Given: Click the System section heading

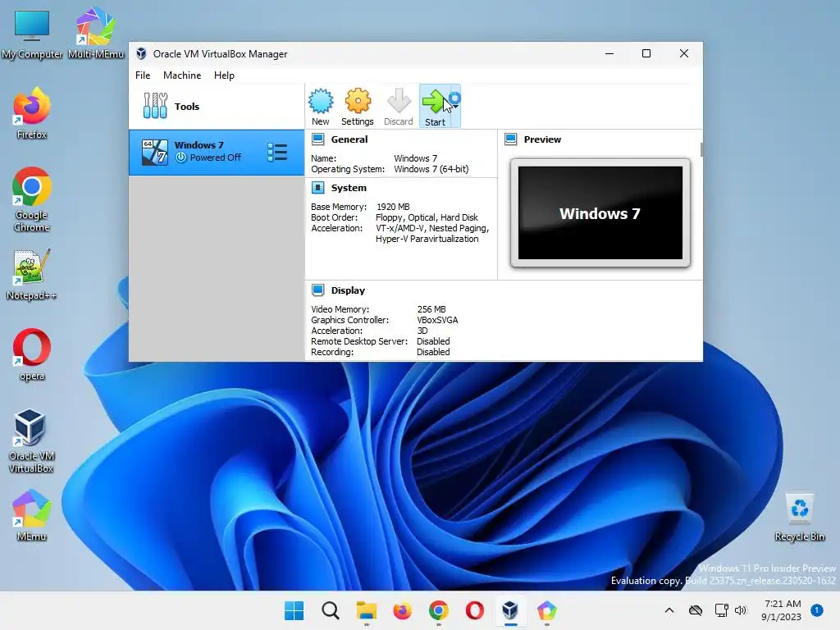Looking at the screenshot, I should point(349,188).
